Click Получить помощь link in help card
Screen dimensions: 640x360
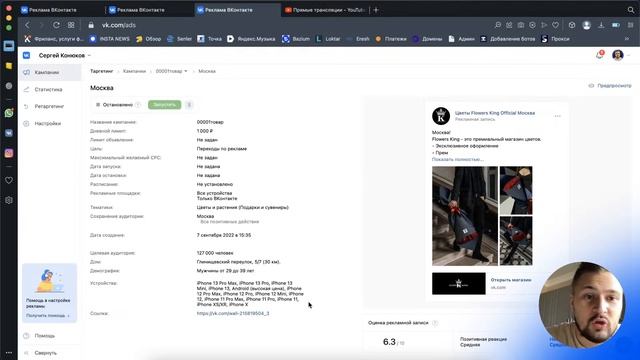coord(47,316)
